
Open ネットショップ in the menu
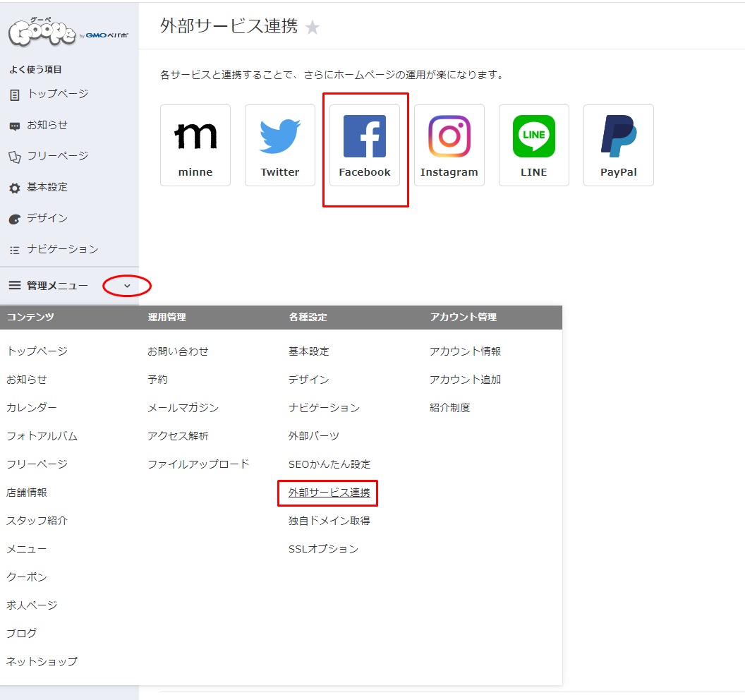coord(42,661)
